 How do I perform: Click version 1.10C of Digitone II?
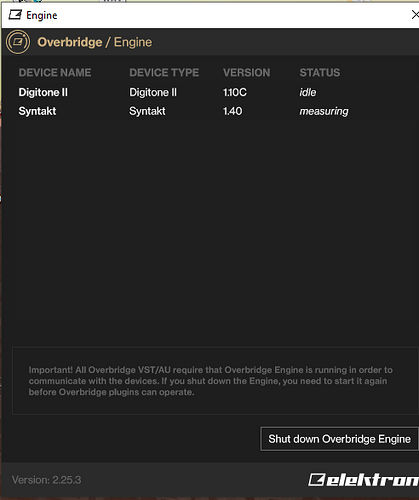(235, 92)
